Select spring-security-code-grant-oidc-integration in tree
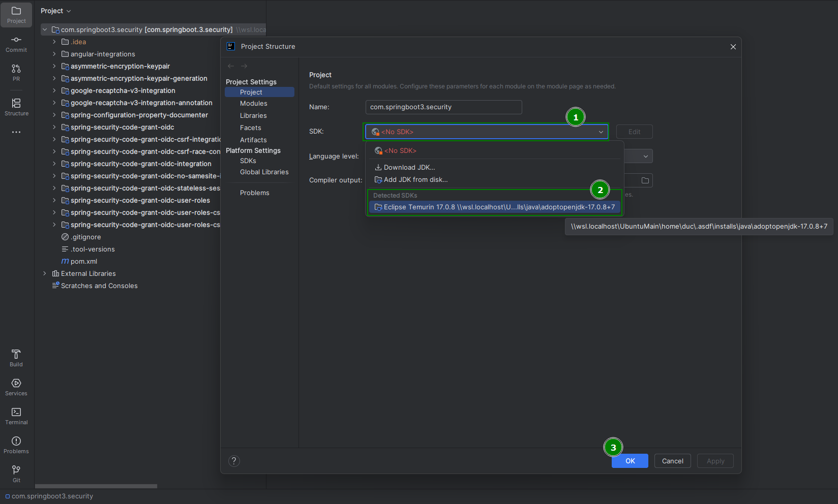 (141, 164)
